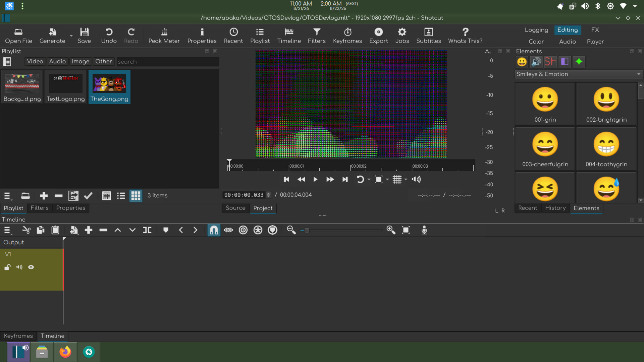Cut the clip with the timeline scissors icon
Viewport: 644px width, 362px height.
coord(26,230)
